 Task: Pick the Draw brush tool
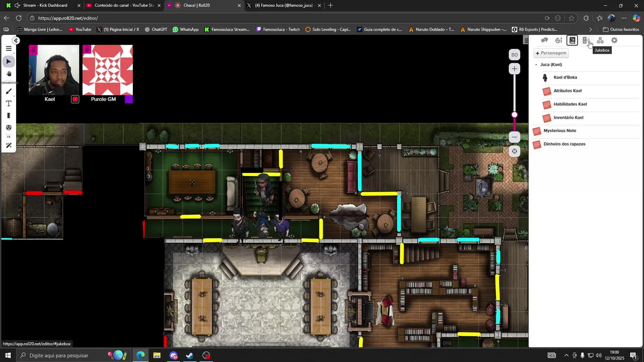[x=9, y=92]
